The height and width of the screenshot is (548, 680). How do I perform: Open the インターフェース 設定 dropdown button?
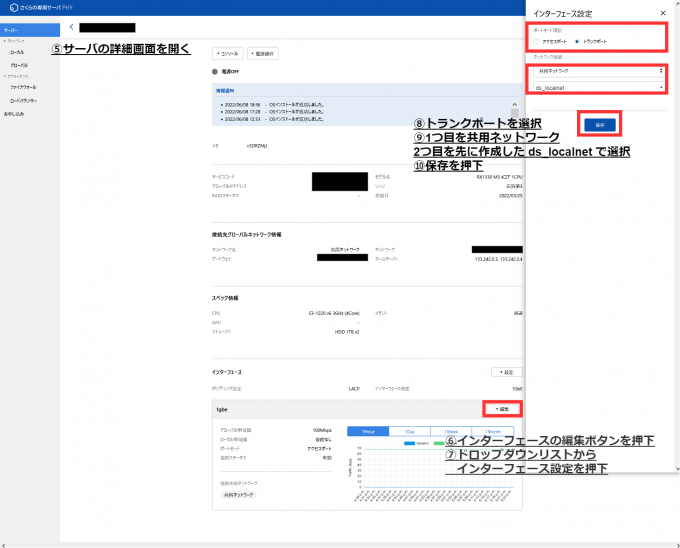[x=507, y=372]
